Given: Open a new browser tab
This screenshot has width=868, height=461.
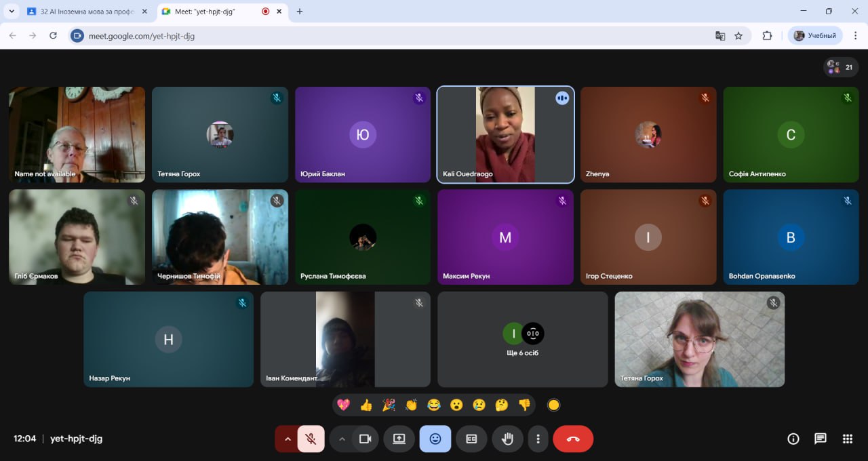Looking at the screenshot, I should [x=300, y=12].
